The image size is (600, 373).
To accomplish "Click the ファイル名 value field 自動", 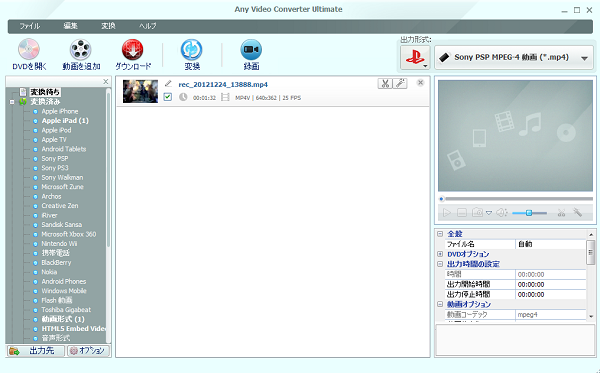I will click(x=551, y=244).
